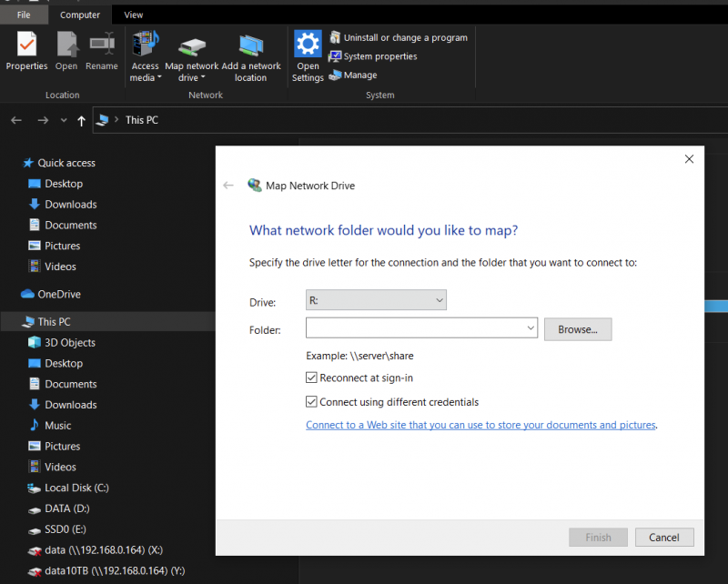
Task: Toggle Reconnect at sign-in checkbox
Action: 312,378
